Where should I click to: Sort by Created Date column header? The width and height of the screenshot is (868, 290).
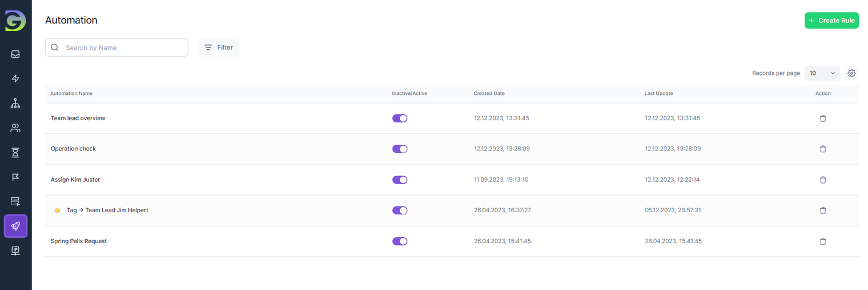pyautogui.click(x=489, y=93)
